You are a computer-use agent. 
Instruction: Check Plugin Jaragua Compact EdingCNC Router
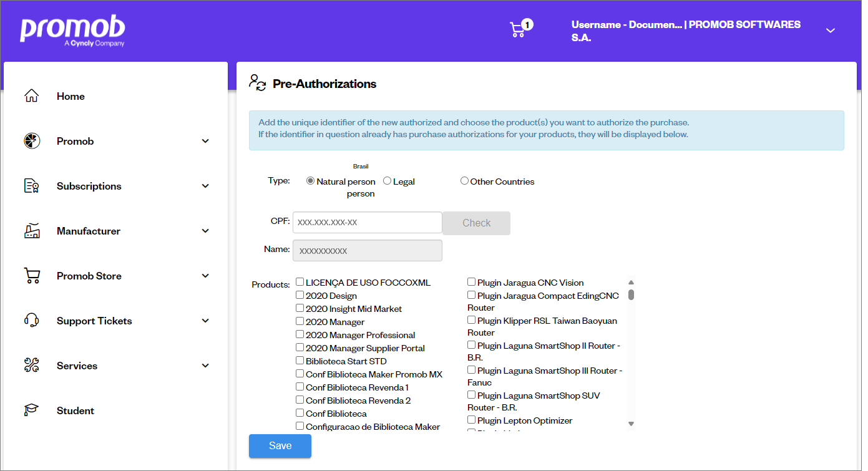(x=472, y=295)
